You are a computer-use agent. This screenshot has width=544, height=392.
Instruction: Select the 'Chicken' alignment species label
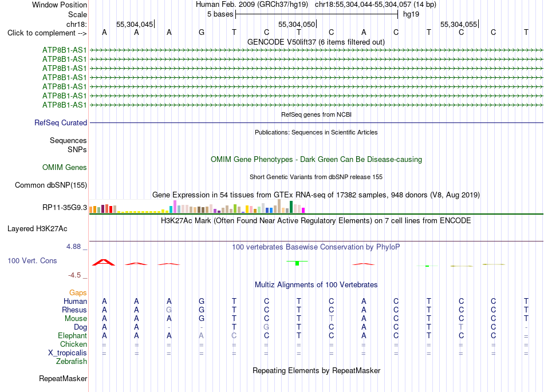point(73,344)
